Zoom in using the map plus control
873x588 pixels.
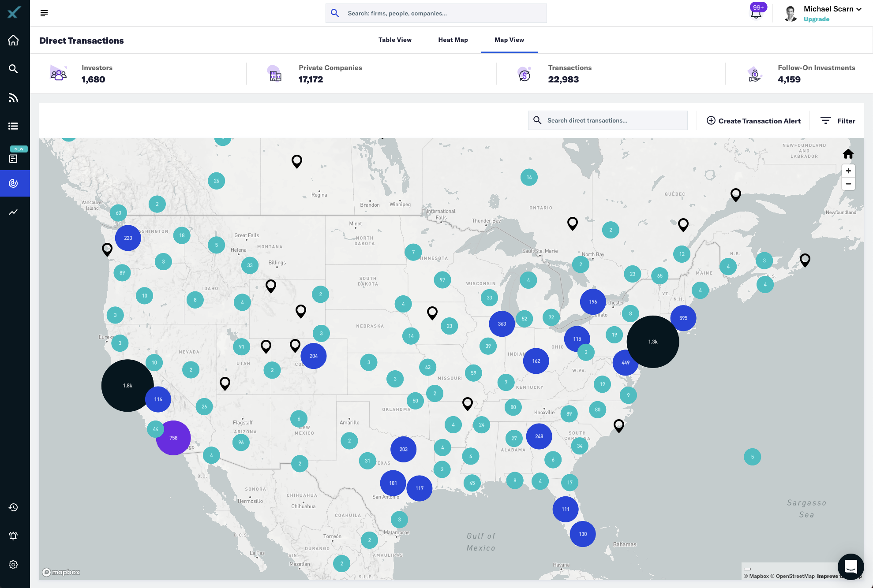[848, 171]
